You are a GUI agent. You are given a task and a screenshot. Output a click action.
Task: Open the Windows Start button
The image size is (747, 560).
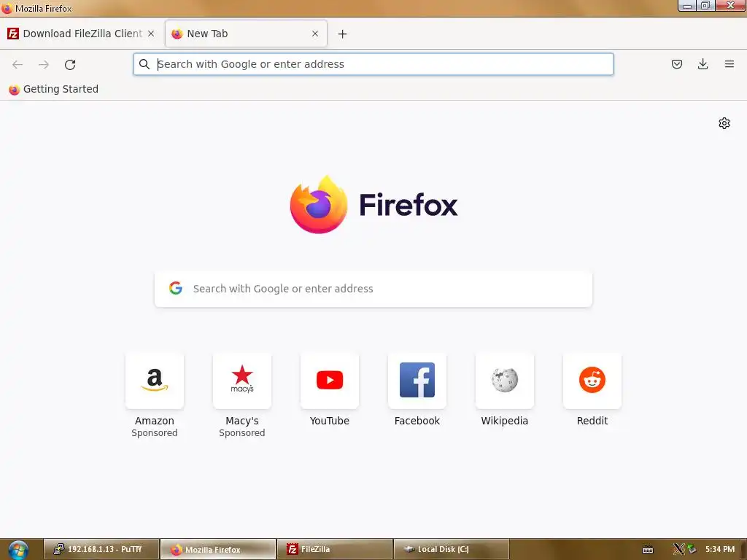click(18, 550)
